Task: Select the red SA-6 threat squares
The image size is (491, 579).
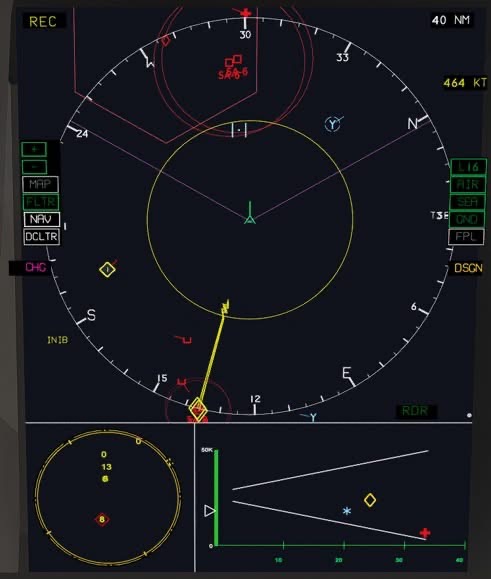Action: coord(233,61)
